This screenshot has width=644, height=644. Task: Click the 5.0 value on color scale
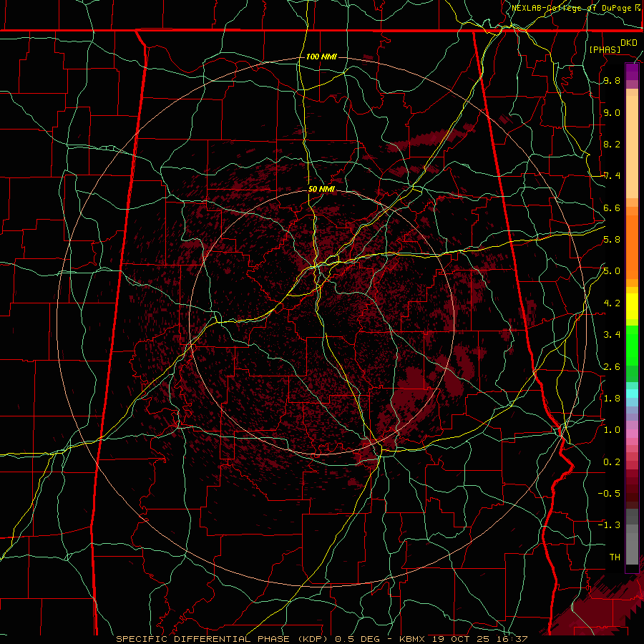click(612, 271)
